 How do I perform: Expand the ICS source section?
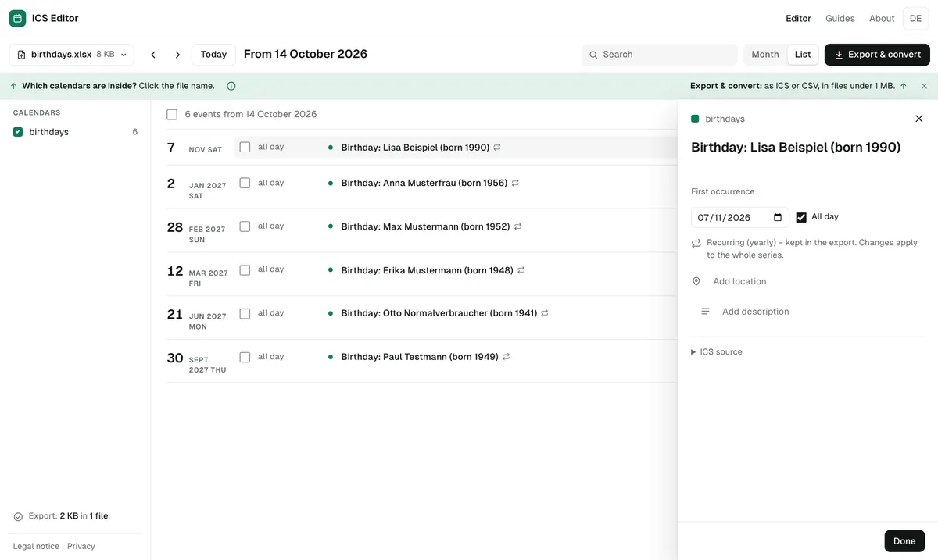click(717, 352)
